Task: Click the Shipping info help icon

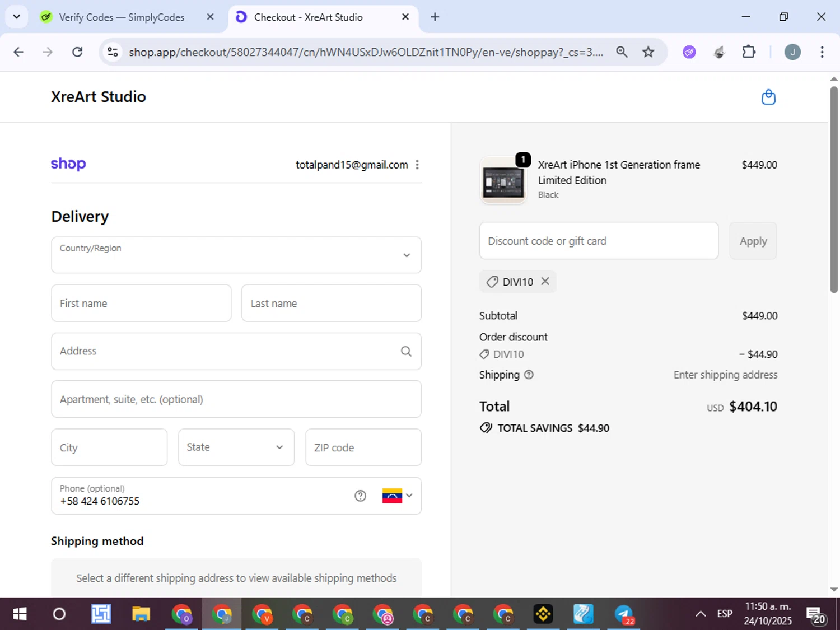Action: (x=529, y=375)
